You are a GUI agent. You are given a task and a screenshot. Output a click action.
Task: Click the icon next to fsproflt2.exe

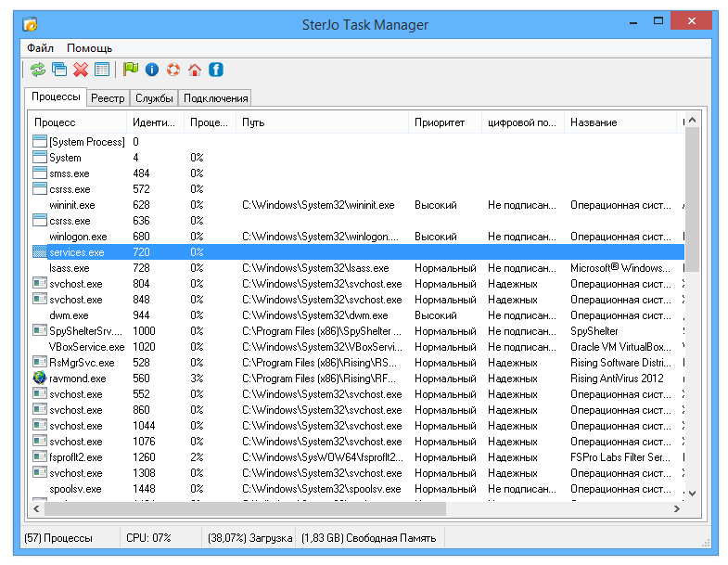(x=40, y=456)
